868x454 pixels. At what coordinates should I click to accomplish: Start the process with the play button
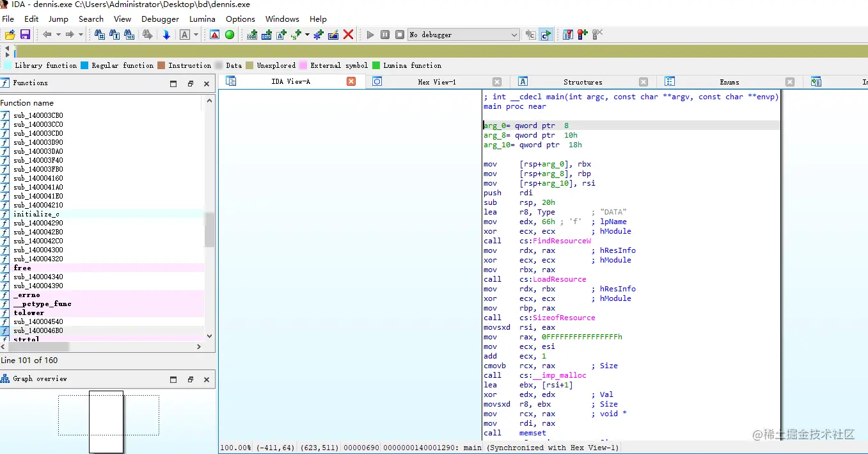[x=370, y=35]
